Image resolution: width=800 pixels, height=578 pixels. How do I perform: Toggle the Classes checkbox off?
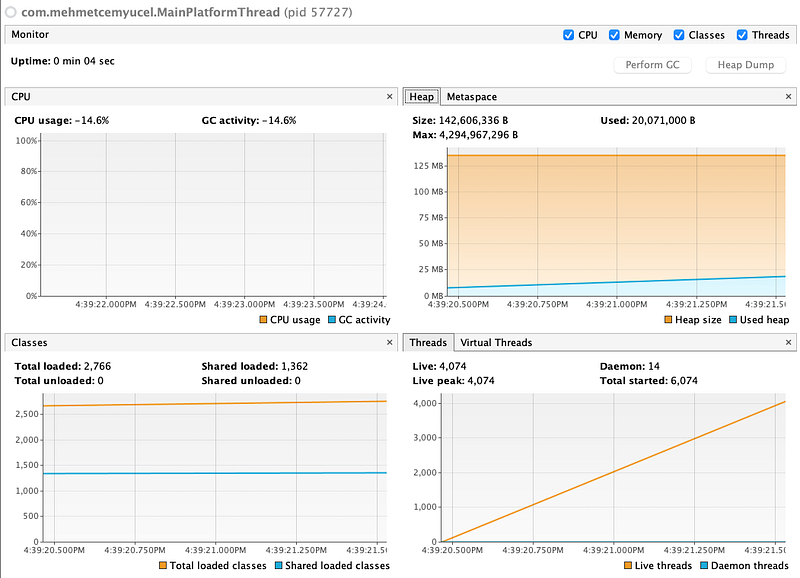point(679,34)
